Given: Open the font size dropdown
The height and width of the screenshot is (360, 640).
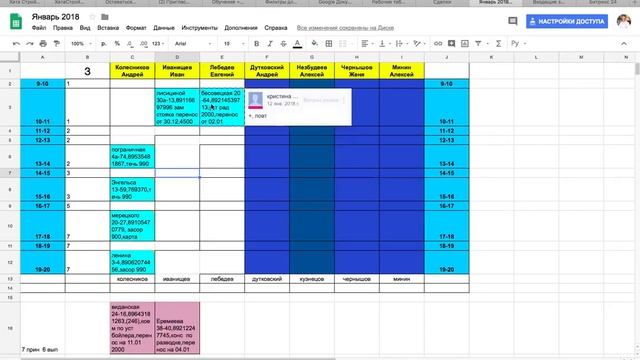Looking at the screenshot, I should pyautogui.click(x=234, y=43).
